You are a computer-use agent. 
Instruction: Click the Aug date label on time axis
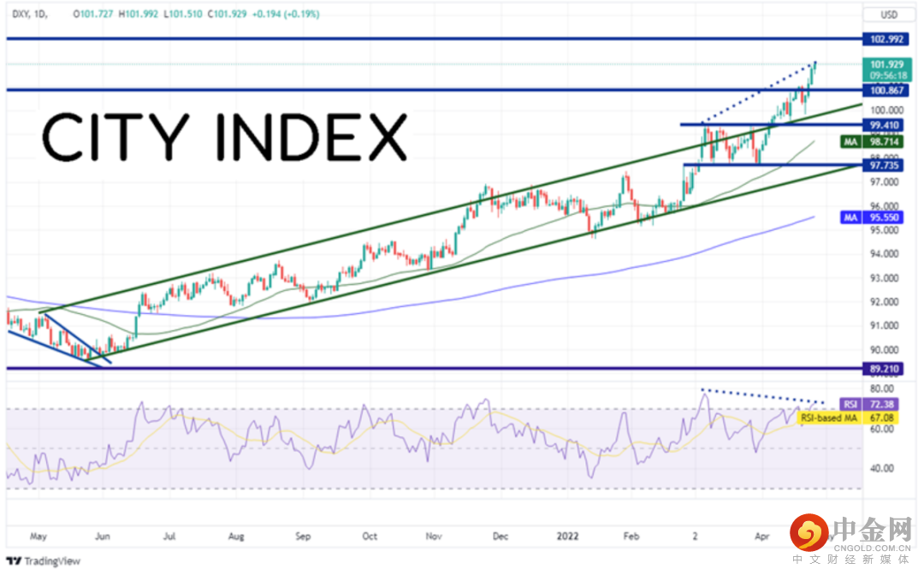click(236, 536)
